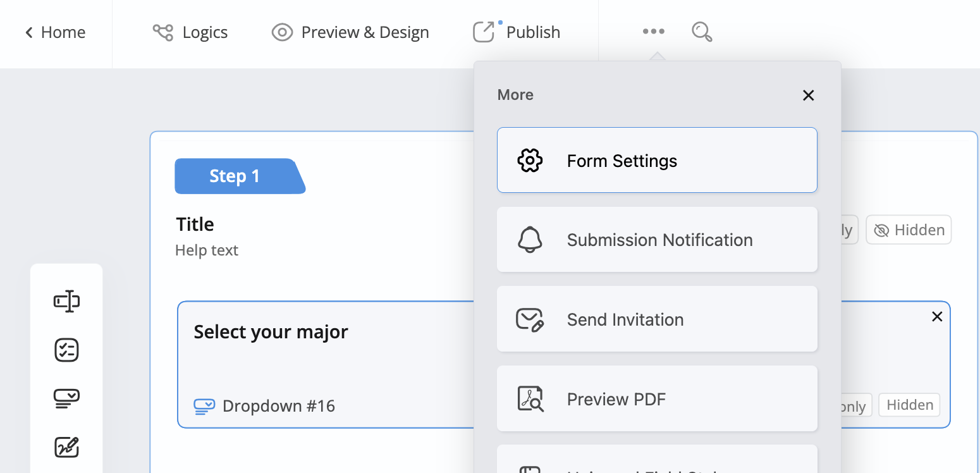Select the Step 1 page tab
The image size is (980, 473).
(236, 176)
